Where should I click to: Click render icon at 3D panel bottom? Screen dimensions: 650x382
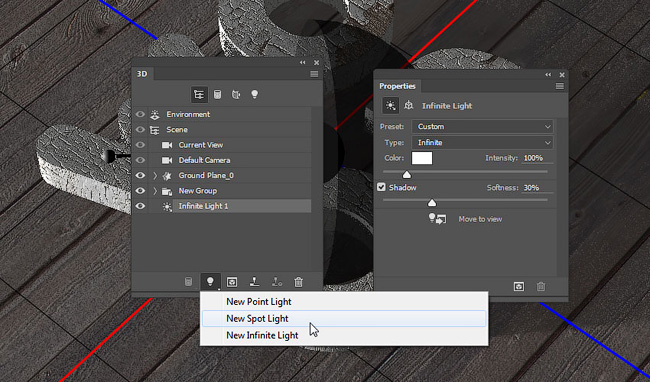(232, 282)
